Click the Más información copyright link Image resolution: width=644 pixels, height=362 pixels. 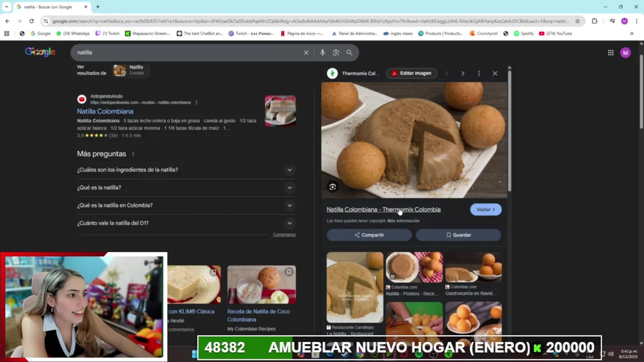pos(404,221)
